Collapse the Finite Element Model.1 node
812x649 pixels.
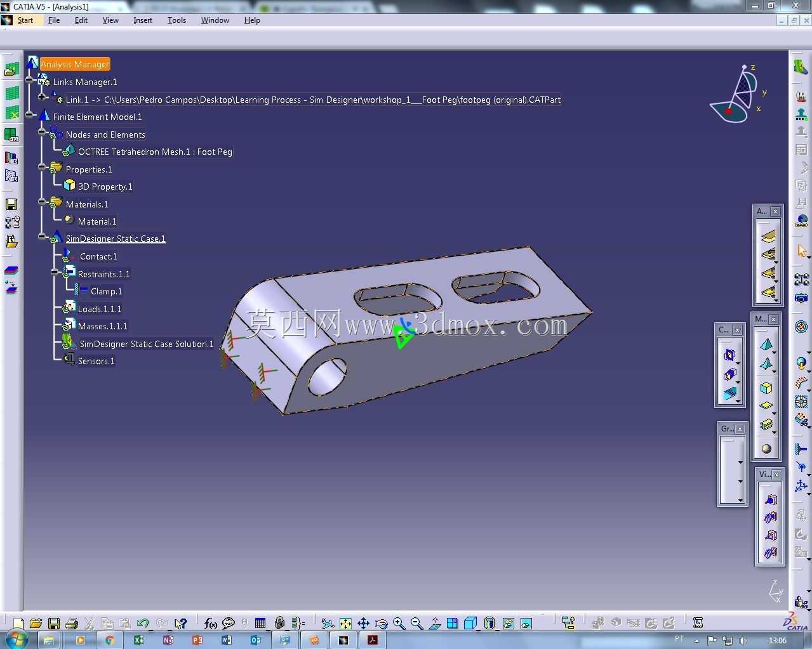(x=29, y=115)
